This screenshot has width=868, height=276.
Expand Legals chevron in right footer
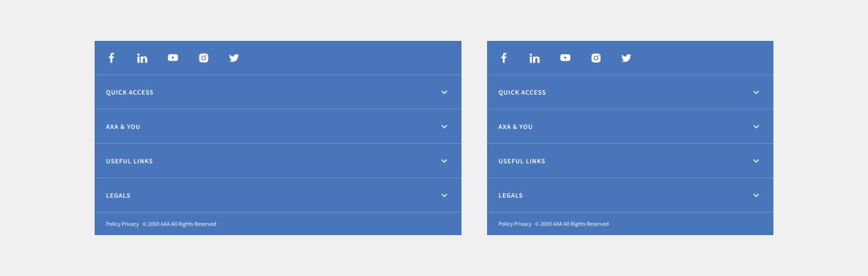[756, 195]
